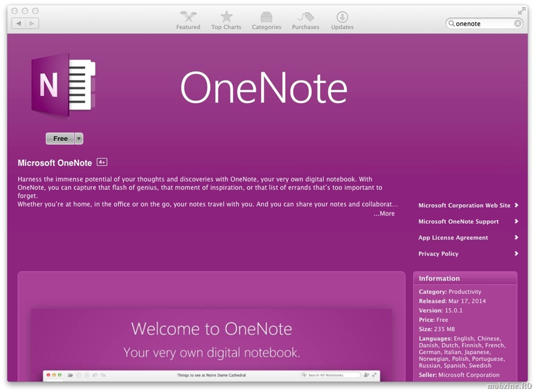This screenshot has width=535, height=392.
Task: Click the OneNote app icon
Action: (63, 85)
